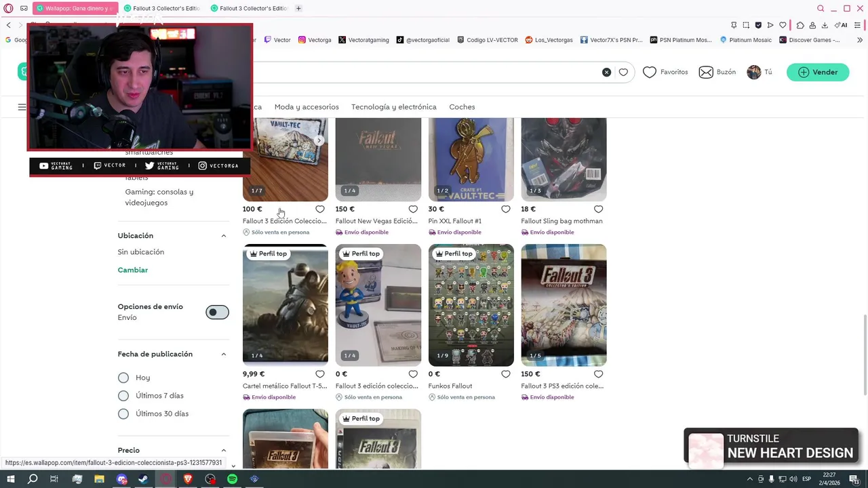Open the PSN Platinum Mosaic bookmark
This screenshot has width=868, height=488.
pyautogui.click(x=680, y=40)
